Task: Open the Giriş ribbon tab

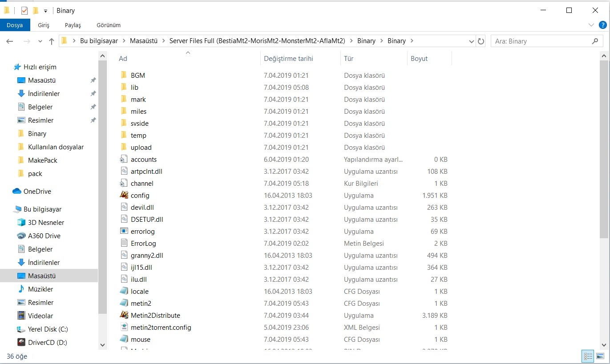Action: (44, 25)
